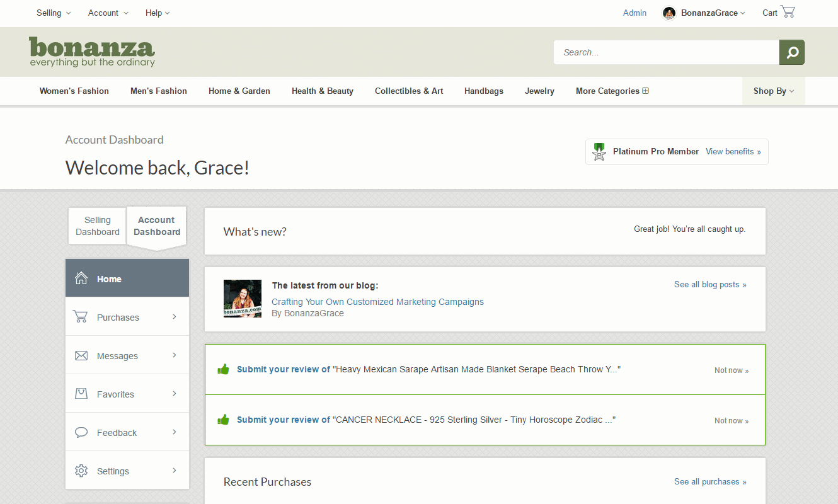
Task: Click the shopping cart icon at top
Action: [788, 11]
